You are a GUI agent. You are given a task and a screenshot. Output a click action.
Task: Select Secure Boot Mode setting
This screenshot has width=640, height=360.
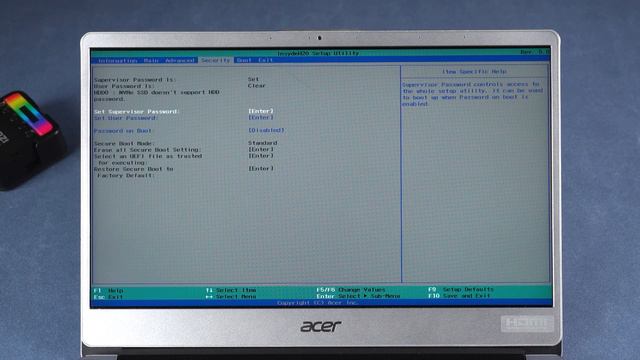(124, 144)
